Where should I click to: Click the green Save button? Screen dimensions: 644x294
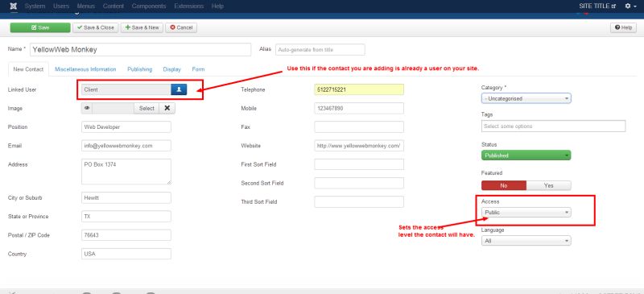pos(40,27)
